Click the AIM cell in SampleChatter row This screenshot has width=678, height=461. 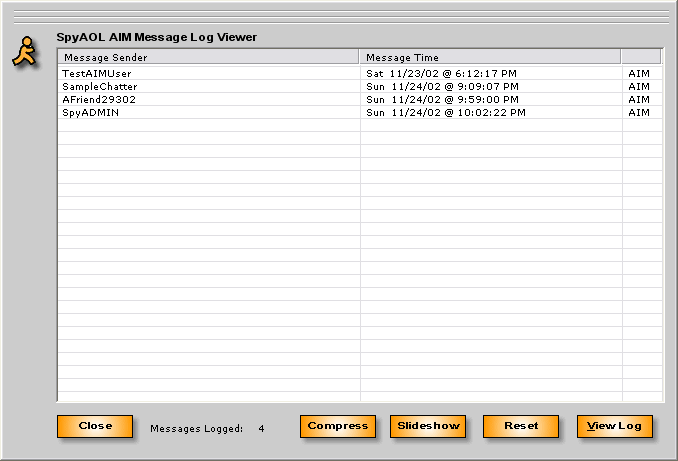639,86
